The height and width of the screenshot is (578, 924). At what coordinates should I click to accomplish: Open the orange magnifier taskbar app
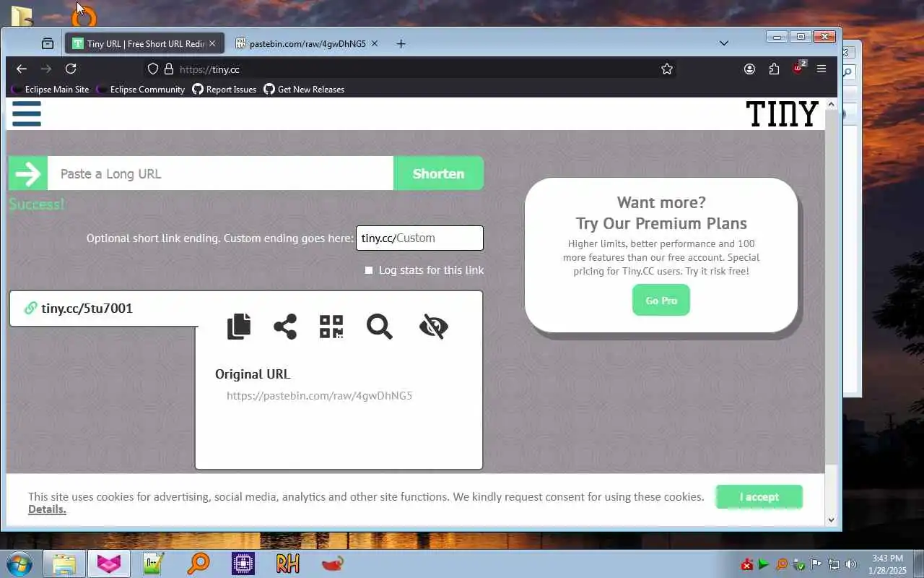(198, 564)
